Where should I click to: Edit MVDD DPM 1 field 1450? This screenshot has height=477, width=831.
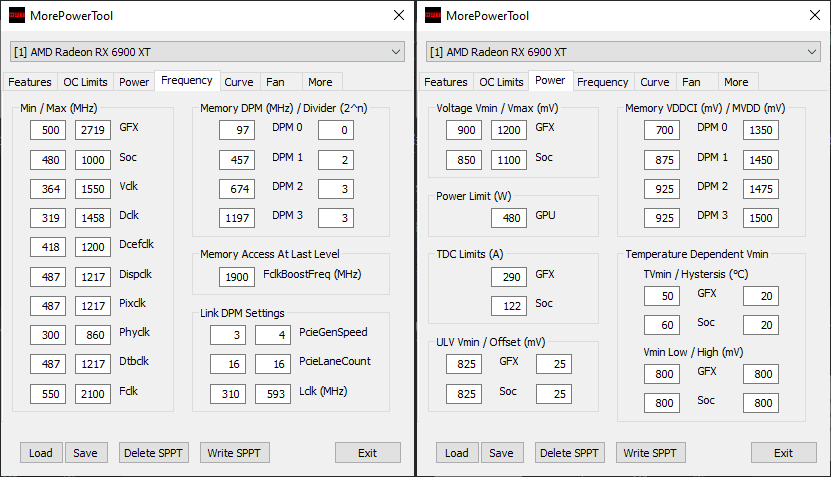761,160
